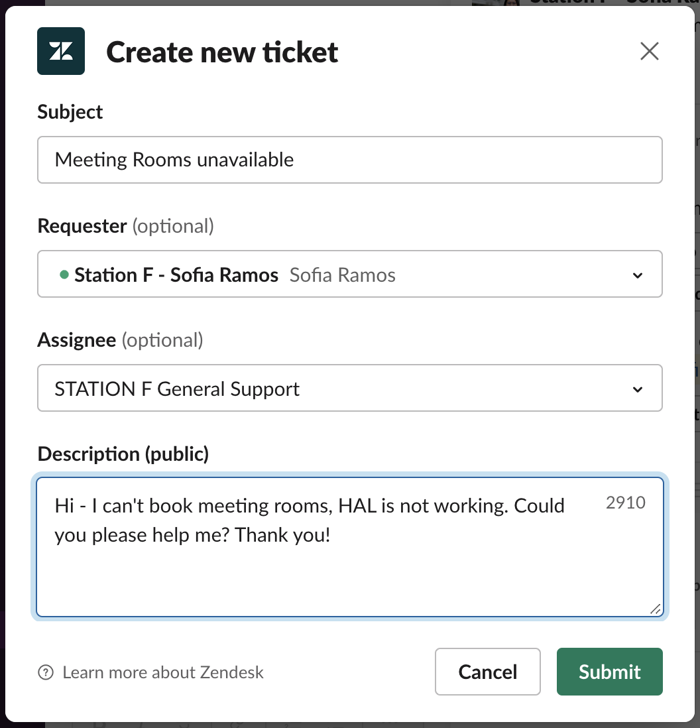Click the description resize handle
700x728 pixels.
(655, 609)
